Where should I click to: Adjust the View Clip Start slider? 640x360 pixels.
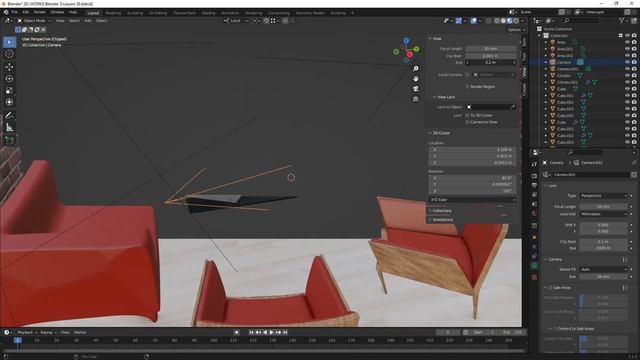pos(491,56)
